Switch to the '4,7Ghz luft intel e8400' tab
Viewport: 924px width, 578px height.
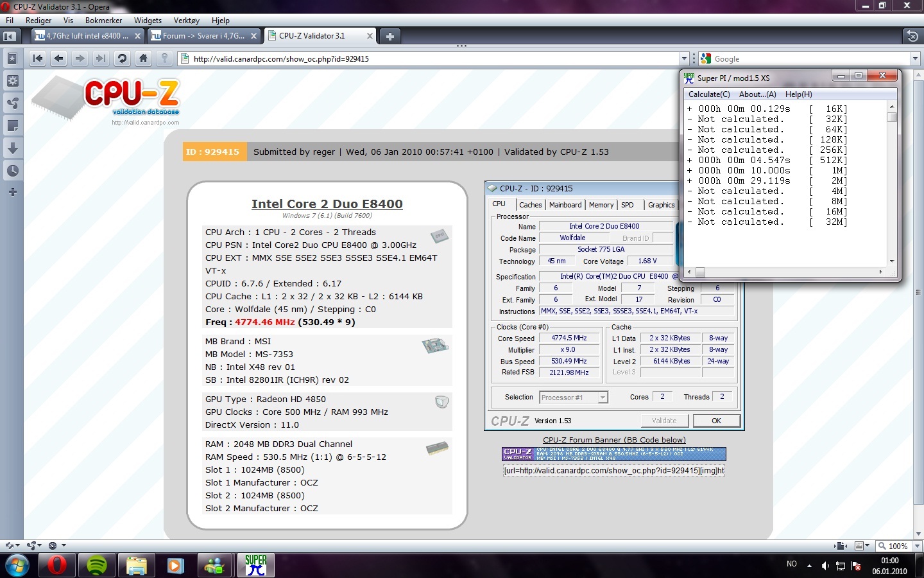(x=88, y=36)
